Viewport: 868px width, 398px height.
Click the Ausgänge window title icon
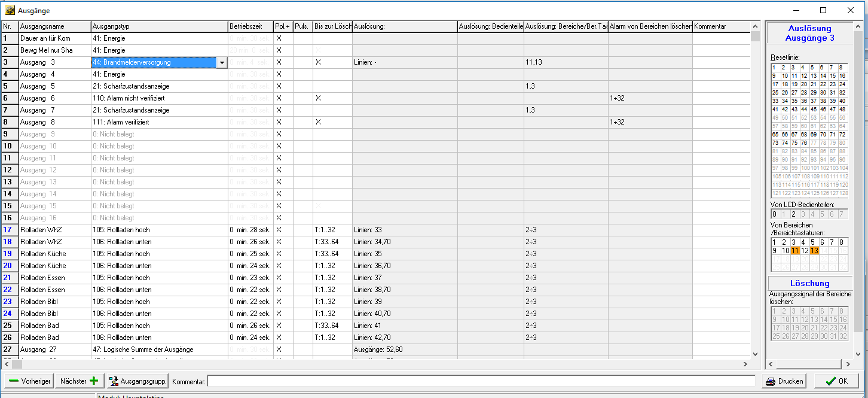tap(10, 10)
